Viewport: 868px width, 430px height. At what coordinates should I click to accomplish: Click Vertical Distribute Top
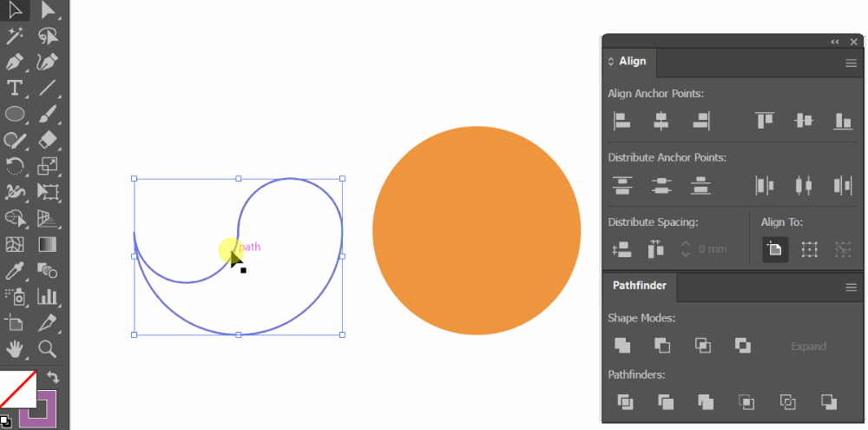click(x=622, y=185)
